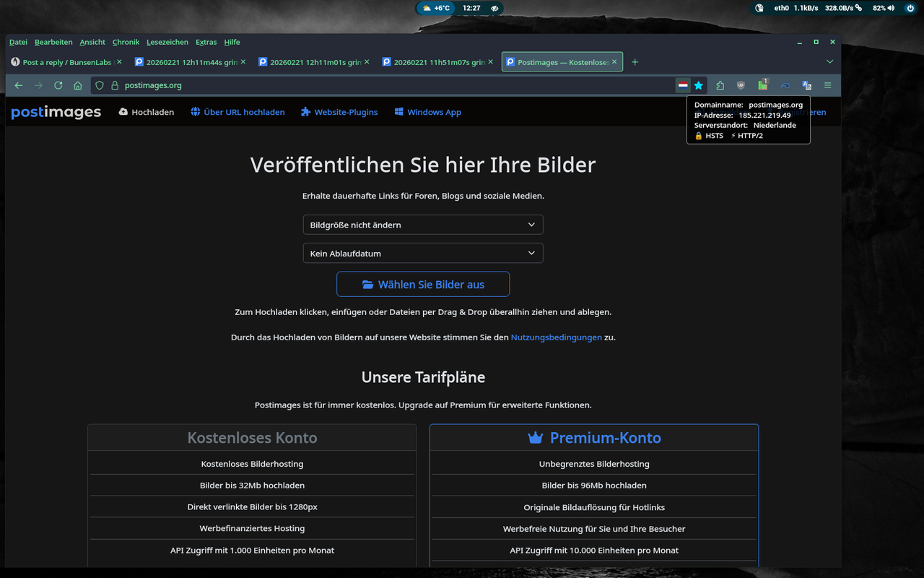
Task: Open the extensions puzzle piece icon
Action: pos(720,85)
